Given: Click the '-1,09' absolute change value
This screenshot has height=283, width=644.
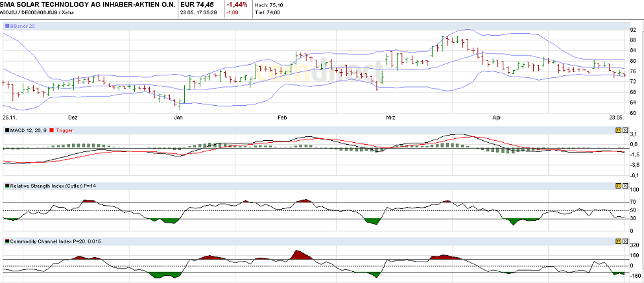Looking at the screenshot, I should 232,12.
